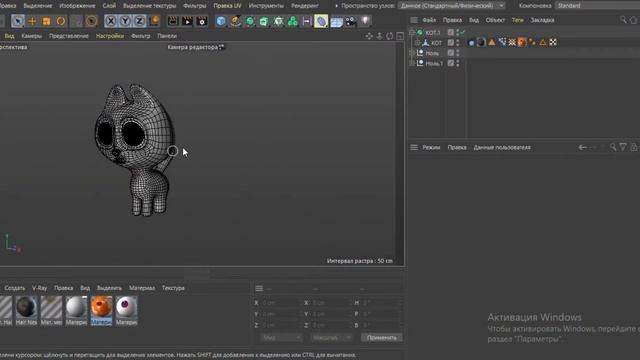This screenshot has height=360, width=640.
Task: Open the Объект menu in object manager
Action: 495,20
